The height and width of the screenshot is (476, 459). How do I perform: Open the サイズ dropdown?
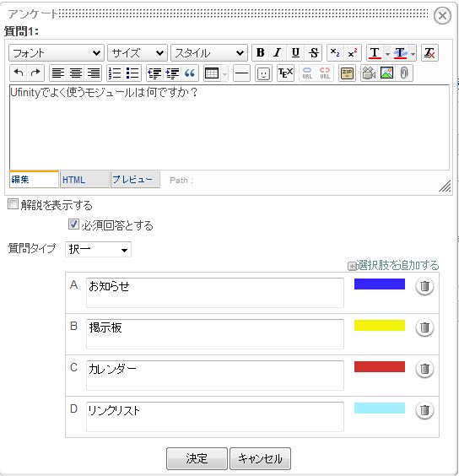pyautogui.click(x=138, y=53)
